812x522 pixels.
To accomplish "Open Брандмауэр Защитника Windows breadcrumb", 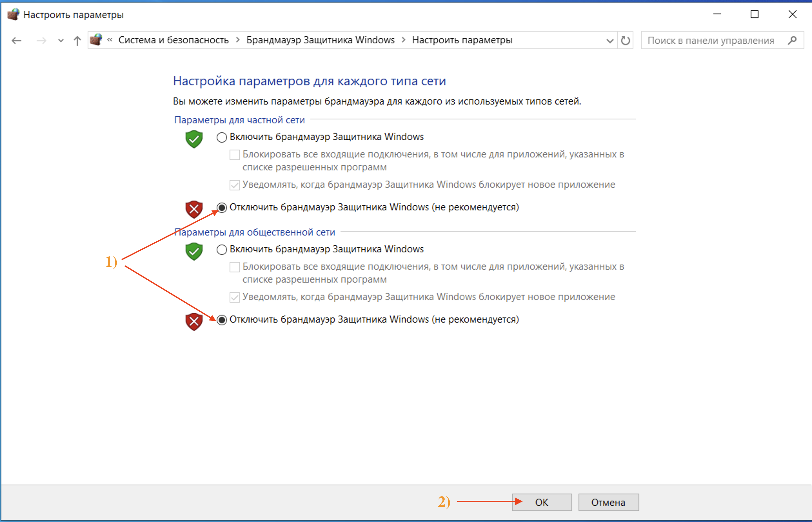I will point(321,40).
